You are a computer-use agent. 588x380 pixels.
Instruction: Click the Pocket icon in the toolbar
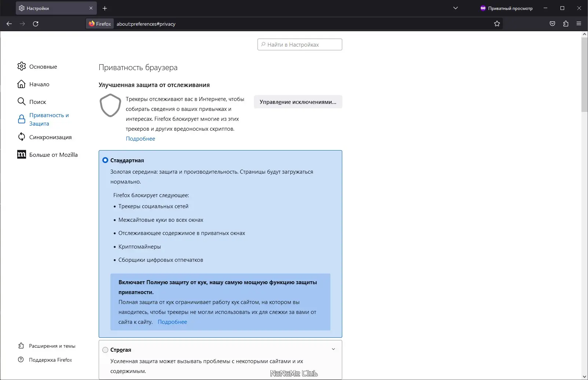pyautogui.click(x=552, y=23)
